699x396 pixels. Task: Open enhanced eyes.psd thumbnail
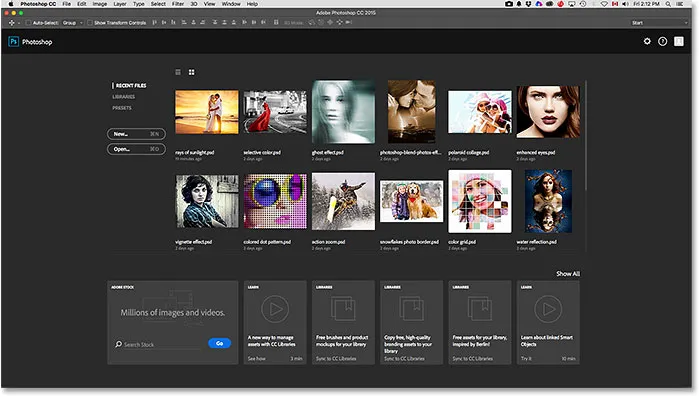click(x=548, y=112)
